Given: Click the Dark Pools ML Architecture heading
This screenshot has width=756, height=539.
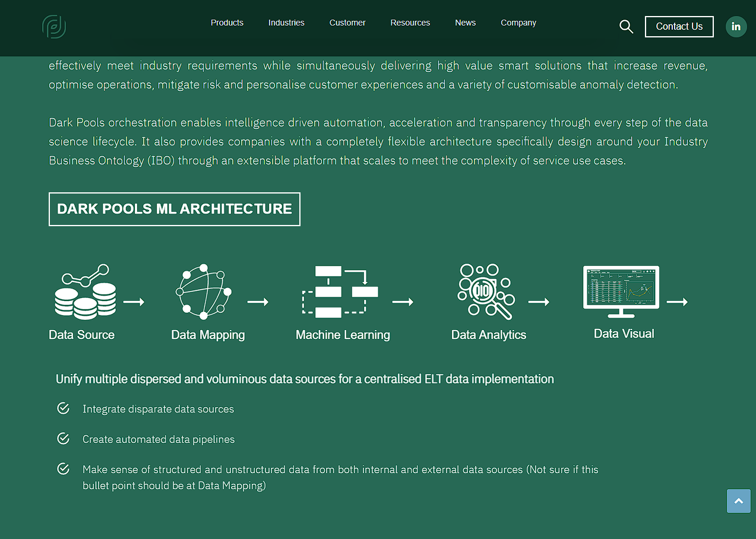Looking at the screenshot, I should coord(175,209).
